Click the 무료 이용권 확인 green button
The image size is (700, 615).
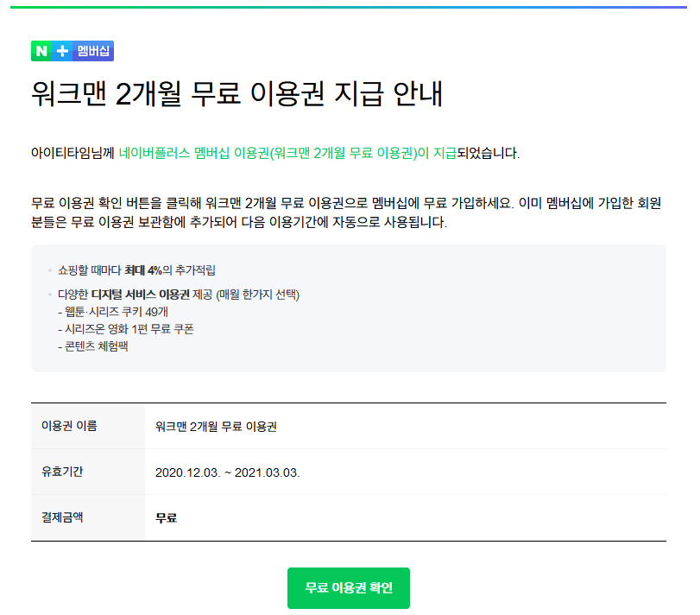(x=348, y=587)
